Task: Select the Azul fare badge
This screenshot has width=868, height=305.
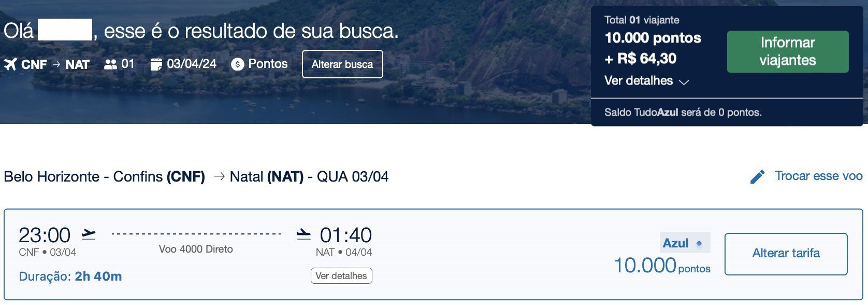Action: 685,243
